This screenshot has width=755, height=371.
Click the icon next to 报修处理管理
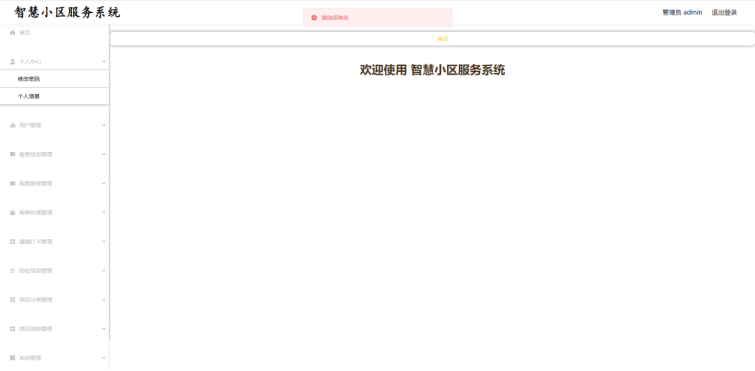(x=13, y=213)
